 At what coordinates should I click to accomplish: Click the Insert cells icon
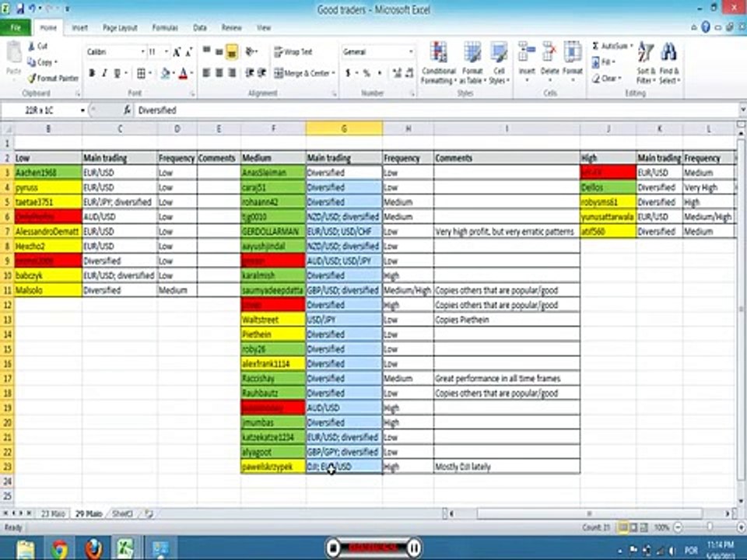click(x=527, y=52)
